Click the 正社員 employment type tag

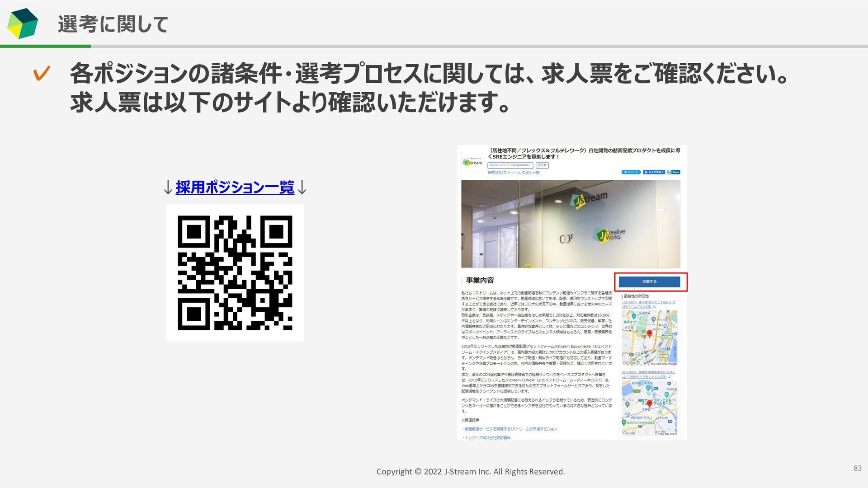(x=542, y=165)
